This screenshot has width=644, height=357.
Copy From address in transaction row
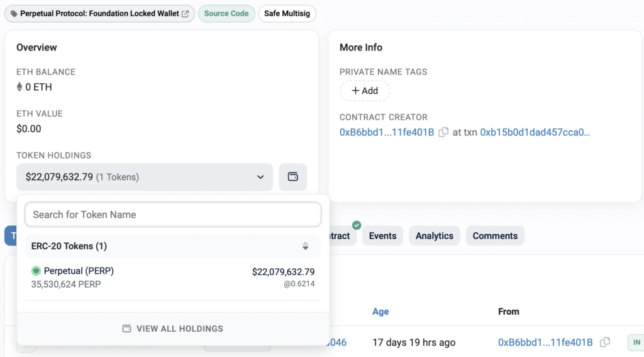[605, 342]
